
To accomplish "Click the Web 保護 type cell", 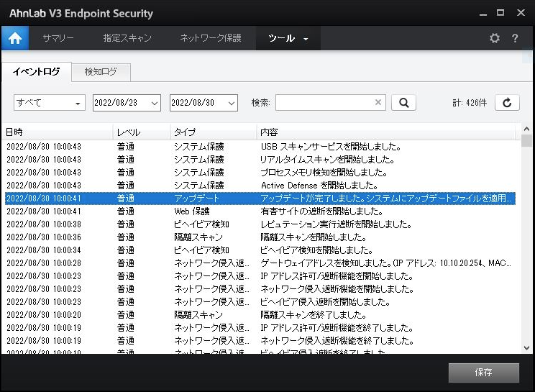I will [192, 211].
